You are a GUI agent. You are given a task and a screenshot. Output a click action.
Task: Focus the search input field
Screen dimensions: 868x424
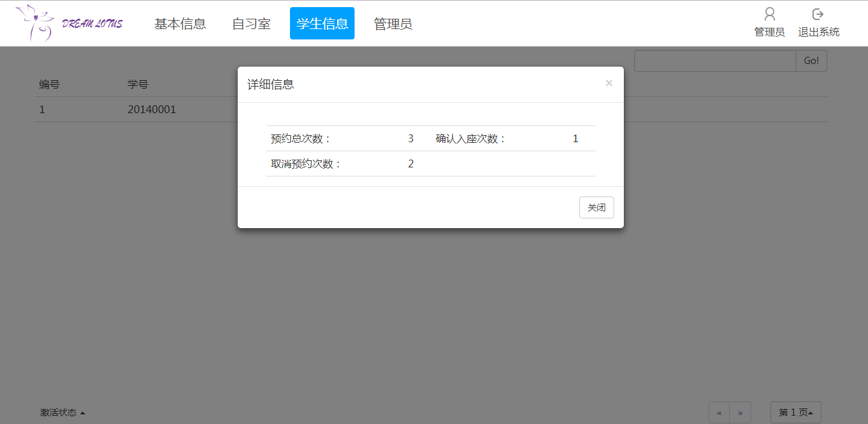(715, 61)
